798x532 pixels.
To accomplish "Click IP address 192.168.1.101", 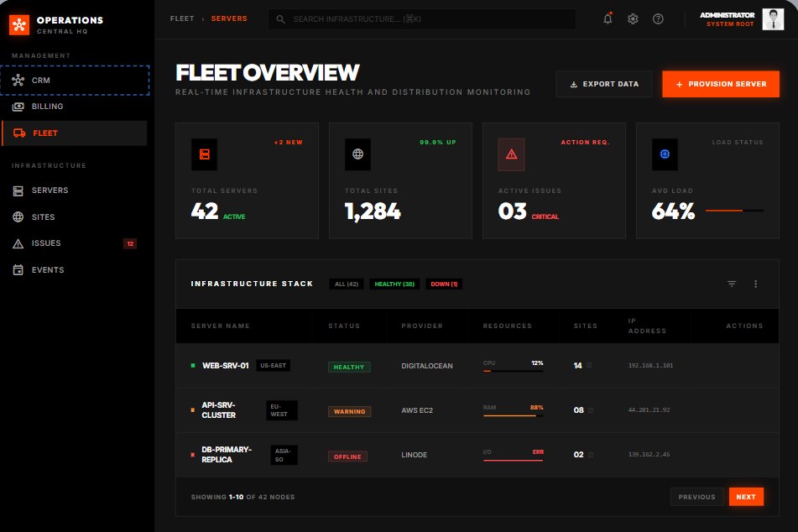I will [x=650, y=366].
